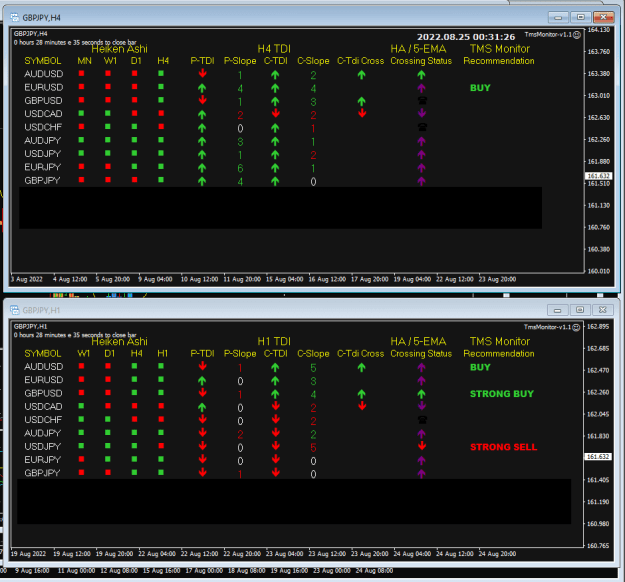Click the 161.632 price label in H4 window
This screenshot has width=625, height=582.
pyautogui.click(x=598, y=176)
